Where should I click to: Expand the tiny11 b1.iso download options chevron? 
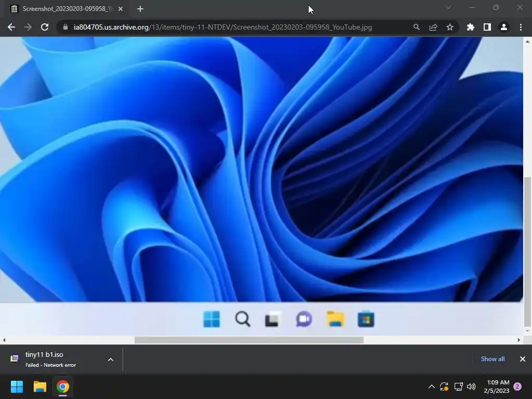[111, 360]
